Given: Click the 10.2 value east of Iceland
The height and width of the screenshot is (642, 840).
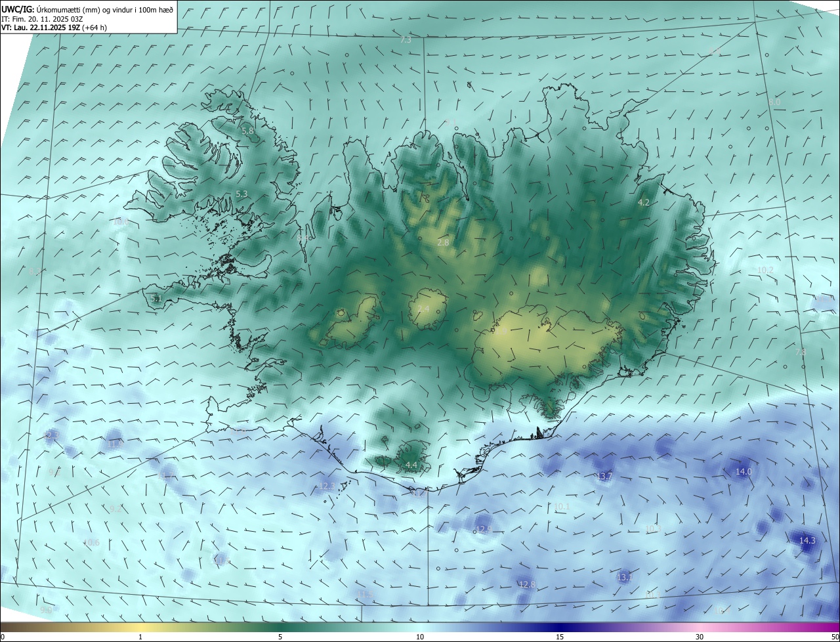Looking at the screenshot, I should (x=765, y=270).
